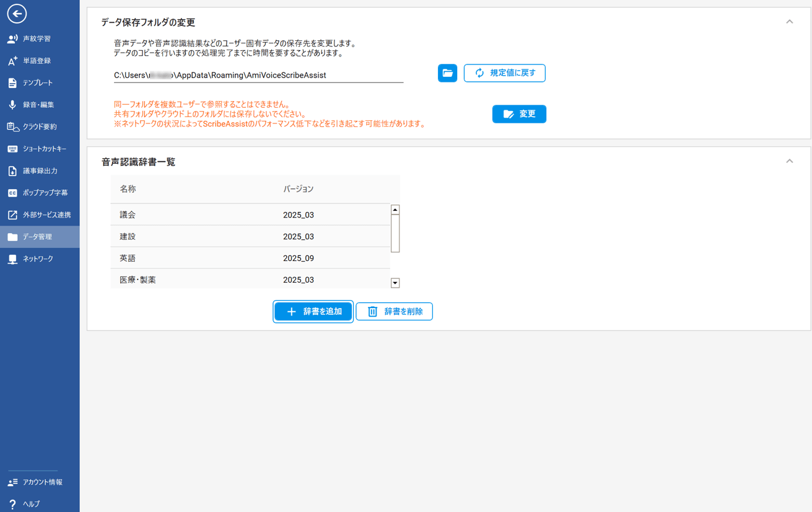Select ショートカットキー shortcut key settings
The width and height of the screenshot is (812, 512).
[x=44, y=149]
